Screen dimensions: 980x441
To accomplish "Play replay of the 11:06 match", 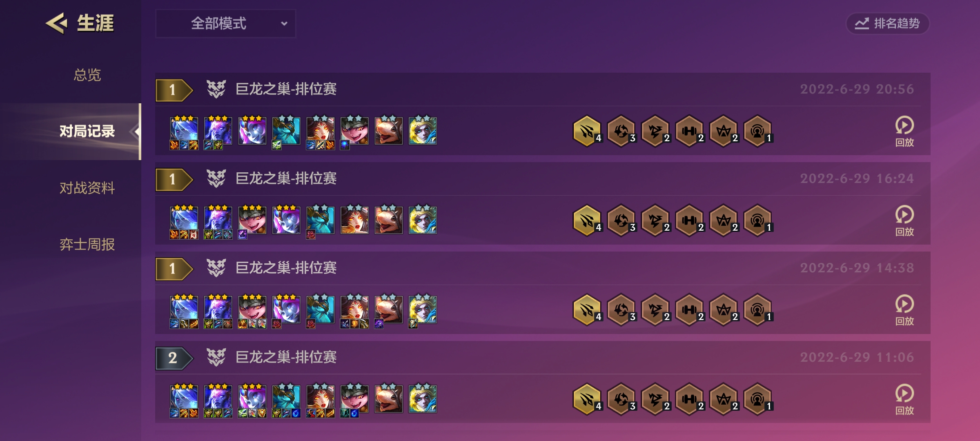I will click(904, 400).
